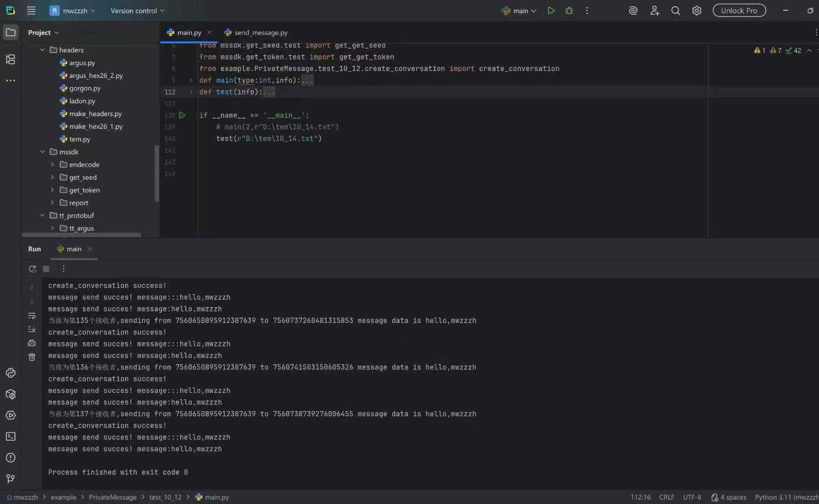Run the main configuration
The width and height of the screenshot is (819, 504).
tap(551, 11)
